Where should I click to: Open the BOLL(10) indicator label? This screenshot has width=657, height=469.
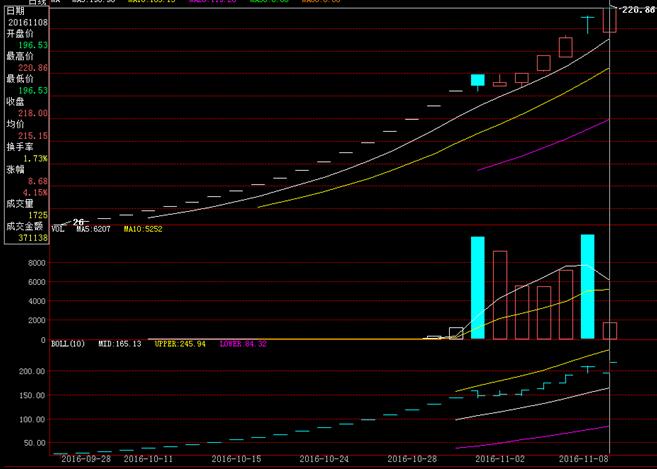coord(70,343)
